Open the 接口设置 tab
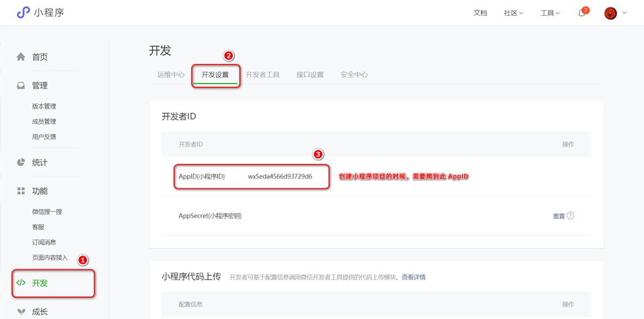This screenshot has width=644, height=319. (x=310, y=75)
